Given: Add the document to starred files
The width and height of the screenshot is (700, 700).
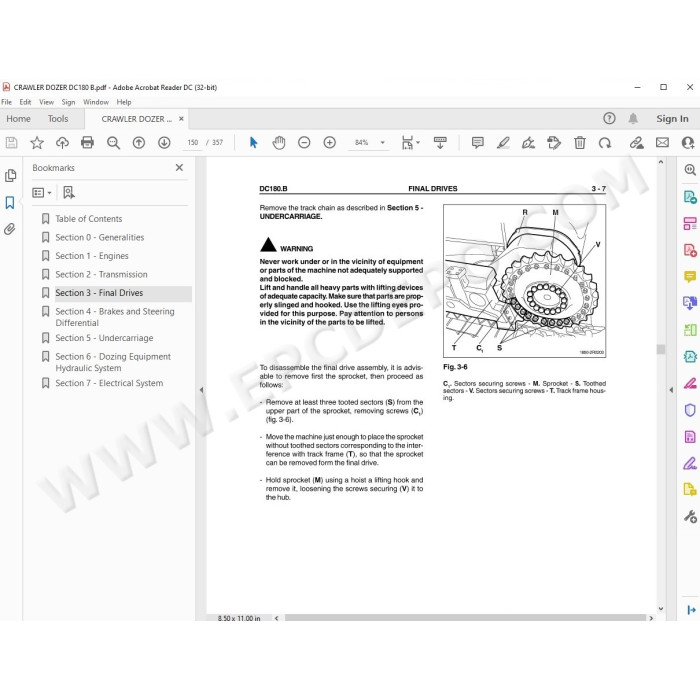Looking at the screenshot, I should [37, 142].
